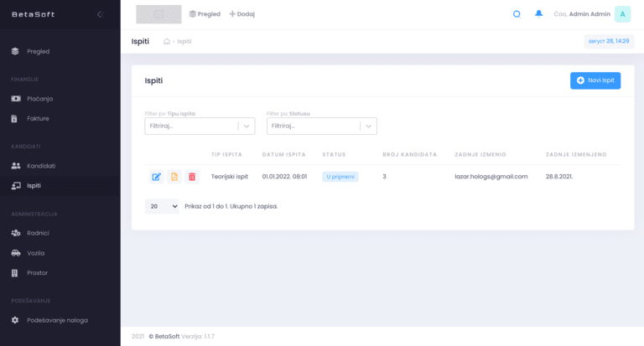
Task: Open notifications bell icon
Action: click(538, 14)
